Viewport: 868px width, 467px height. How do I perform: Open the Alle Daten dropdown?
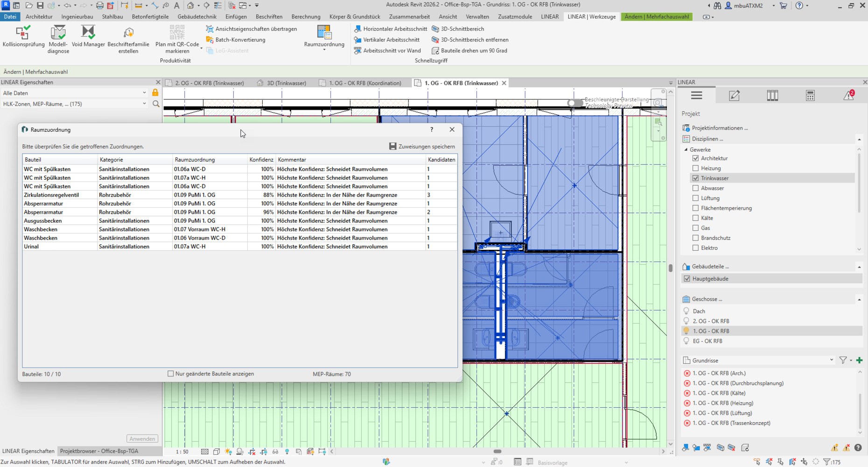click(x=74, y=93)
